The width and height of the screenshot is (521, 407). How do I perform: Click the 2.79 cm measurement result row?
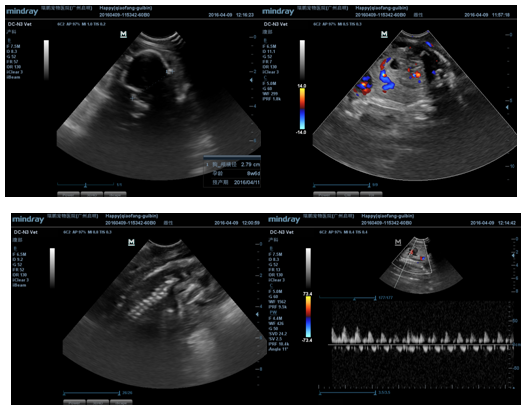coord(232,164)
